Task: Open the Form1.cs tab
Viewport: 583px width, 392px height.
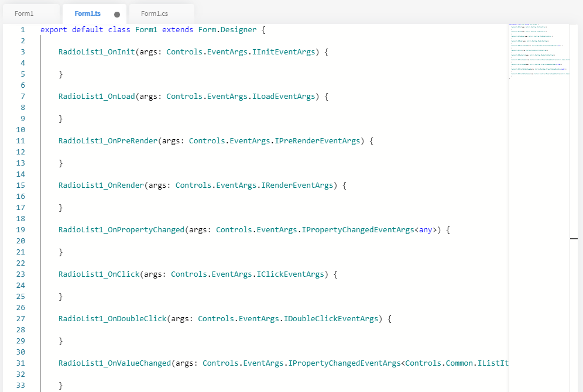Action: click(155, 13)
